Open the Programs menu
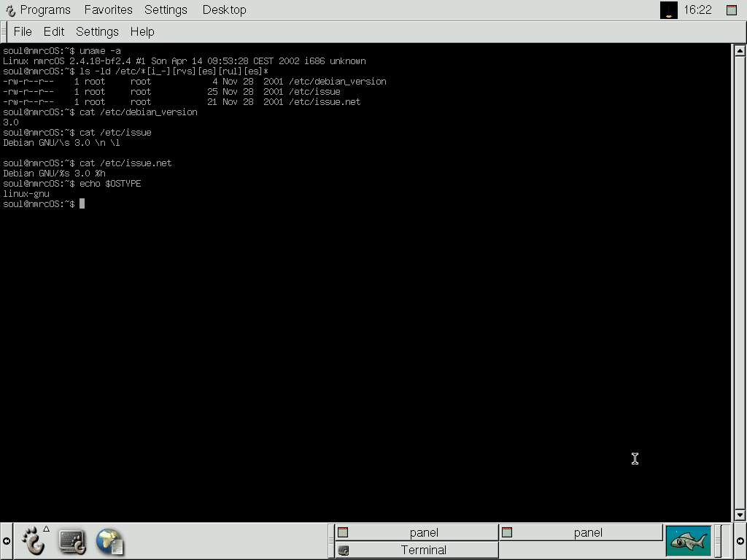The height and width of the screenshot is (560, 747). click(45, 10)
